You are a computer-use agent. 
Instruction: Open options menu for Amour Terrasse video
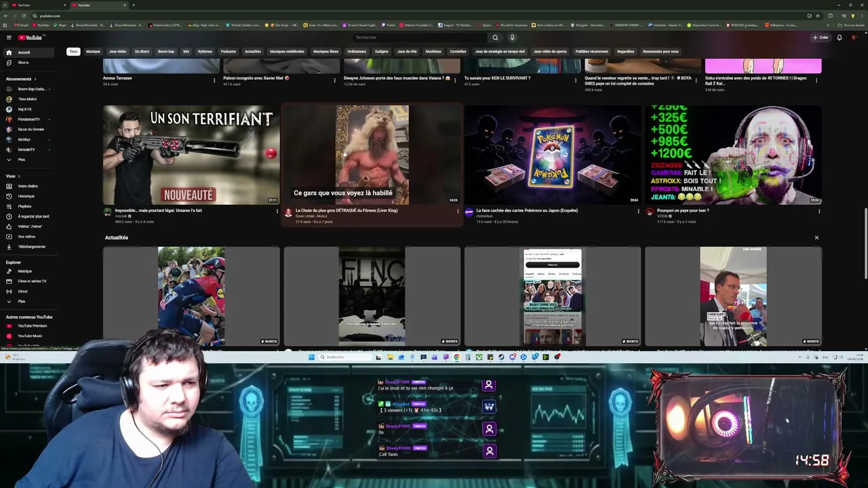[x=214, y=80]
